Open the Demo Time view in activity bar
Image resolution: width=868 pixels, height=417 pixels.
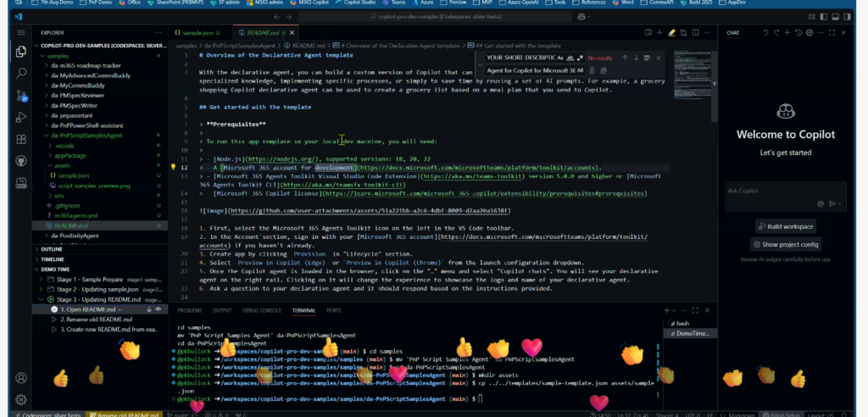pyautogui.click(x=21, y=183)
